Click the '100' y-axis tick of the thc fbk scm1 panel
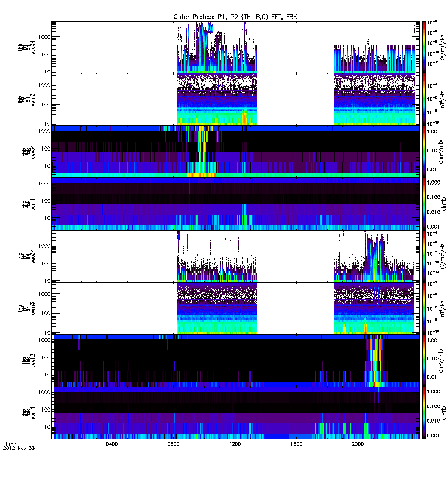The width and height of the screenshot is (448, 478). (x=46, y=409)
